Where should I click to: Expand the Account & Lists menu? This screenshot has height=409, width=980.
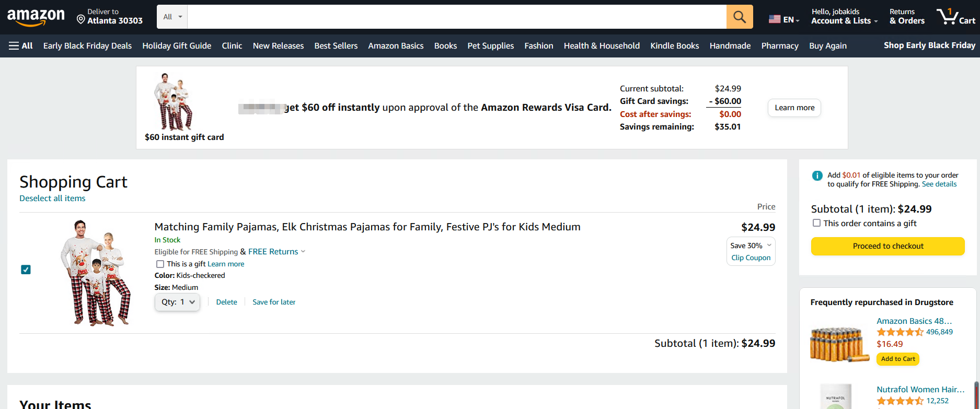pyautogui.click(x=844, y=17)
